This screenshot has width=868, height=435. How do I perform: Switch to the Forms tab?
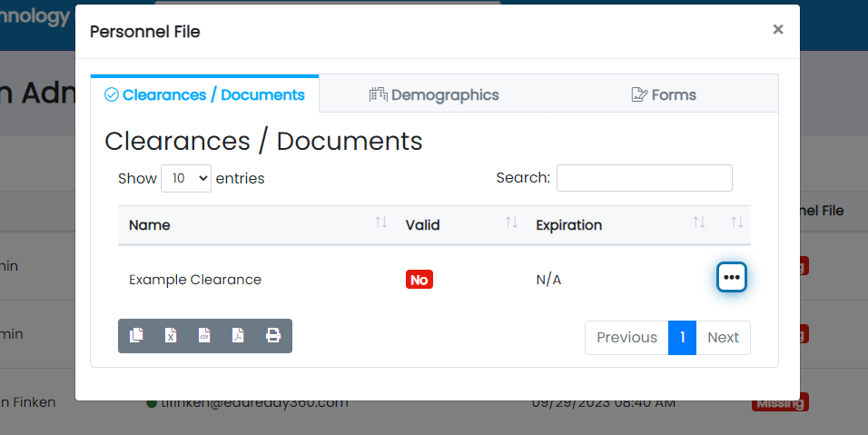[x=664, y=94]
